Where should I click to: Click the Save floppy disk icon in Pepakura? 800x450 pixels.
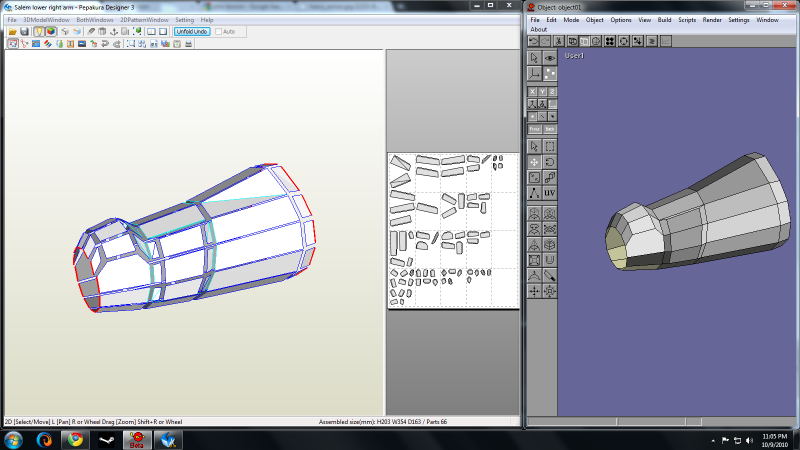tap(24, 32)
